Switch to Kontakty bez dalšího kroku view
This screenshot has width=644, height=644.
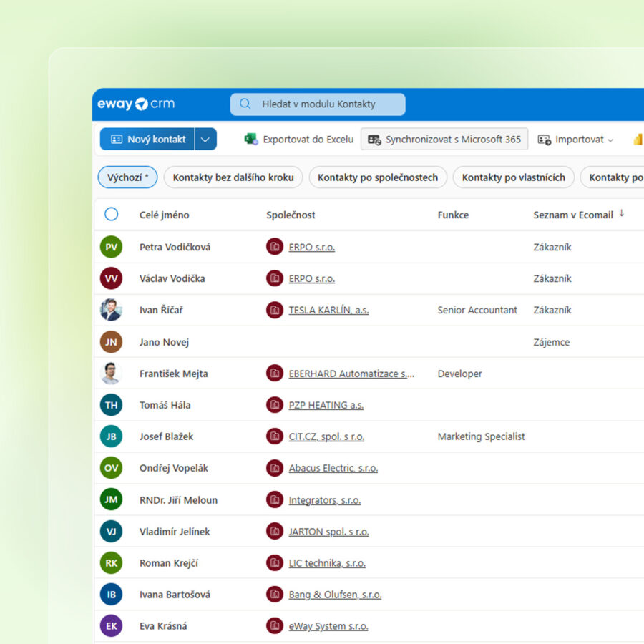click(x=233, y=177)
